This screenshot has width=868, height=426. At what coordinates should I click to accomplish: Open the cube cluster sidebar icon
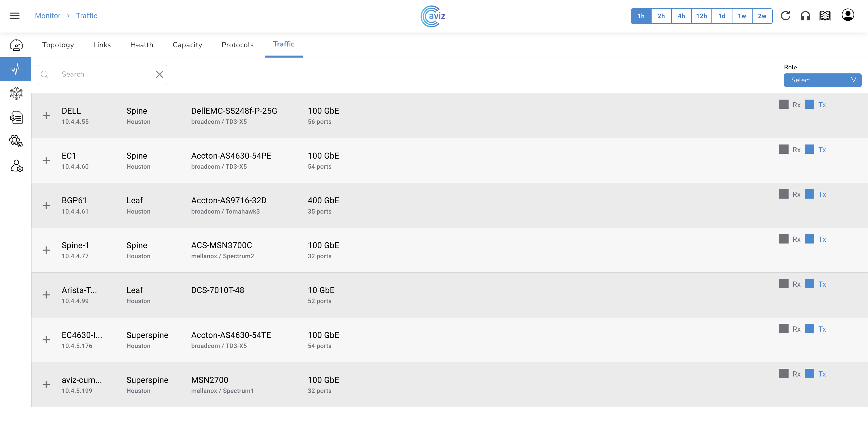(16, 93)
